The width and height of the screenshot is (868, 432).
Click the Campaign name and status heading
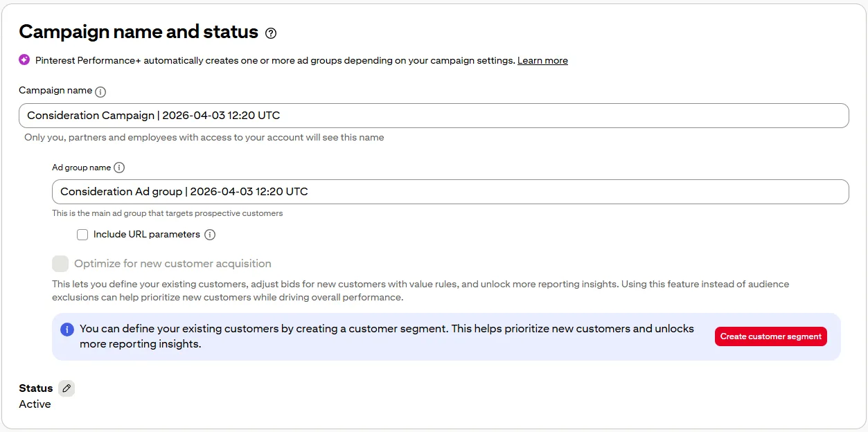click(139, 32)
